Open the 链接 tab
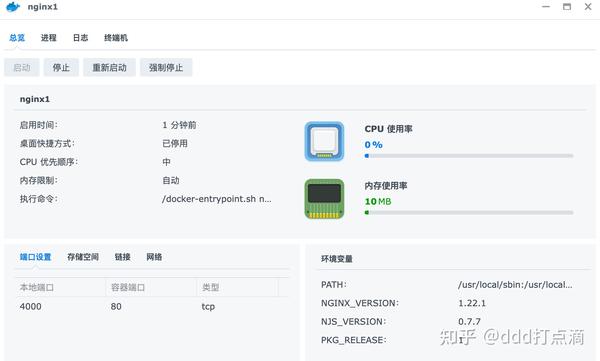Viewport: 600px width, 361px height. point(122,257)
